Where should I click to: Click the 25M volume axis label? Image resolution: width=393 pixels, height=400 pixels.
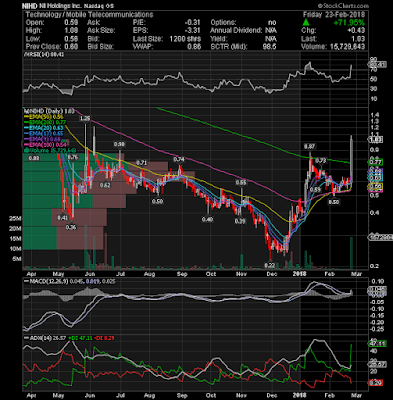(16, 219)
